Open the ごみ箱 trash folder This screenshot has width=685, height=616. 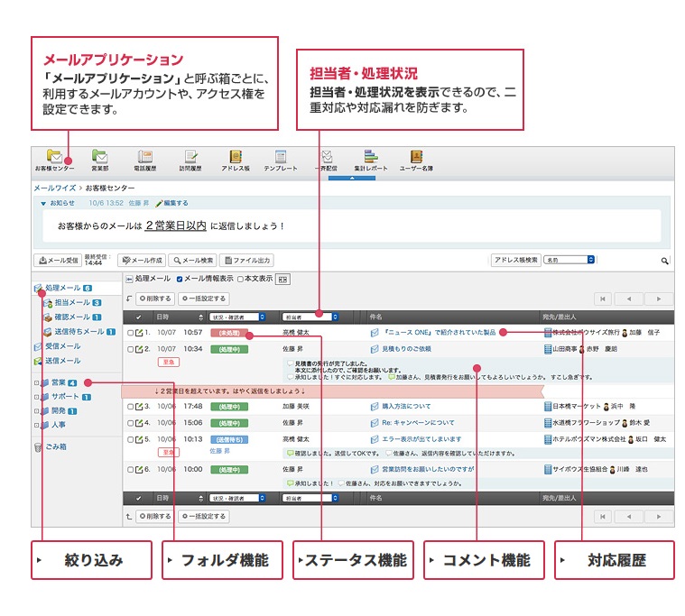(x=51, y=446)
